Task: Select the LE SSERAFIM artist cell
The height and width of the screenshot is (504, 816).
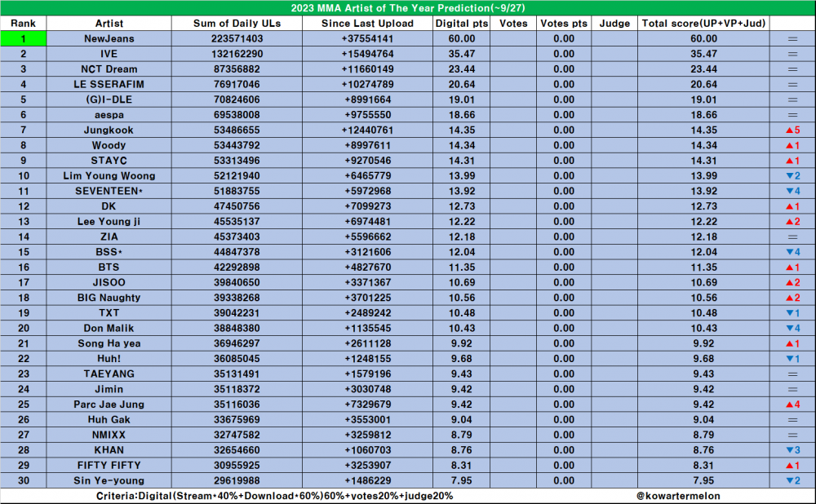Action: [109, 84]
